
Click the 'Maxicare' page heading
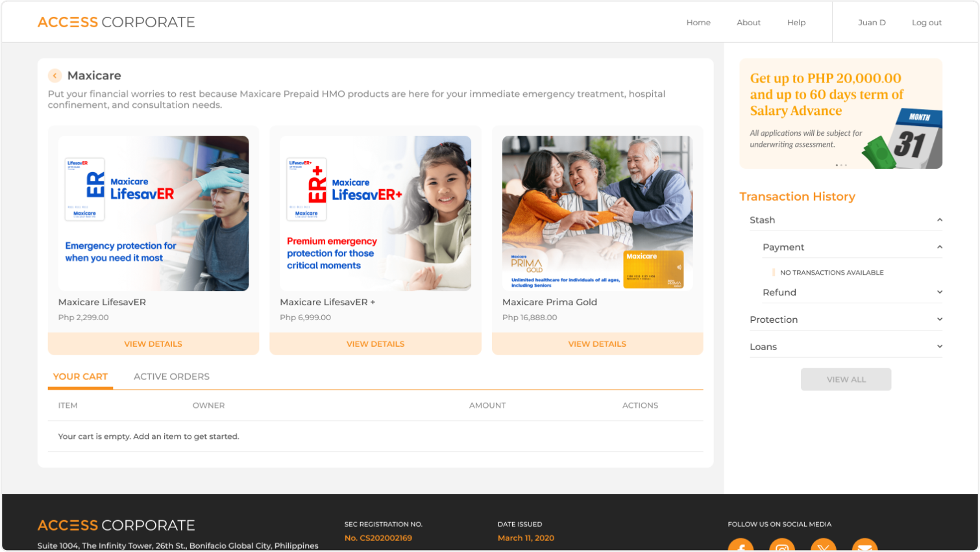(x=94, y=76)
